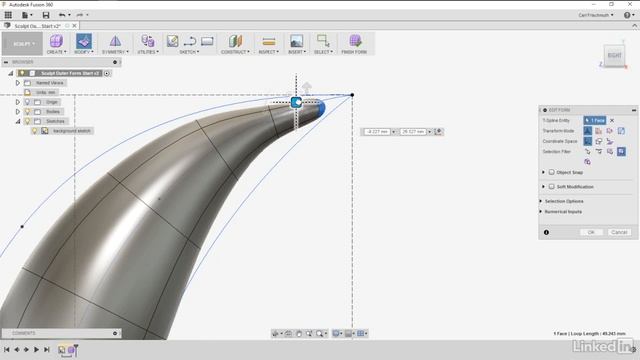Activate the root component radio button
Screen dimensions: 640x360
107,73
